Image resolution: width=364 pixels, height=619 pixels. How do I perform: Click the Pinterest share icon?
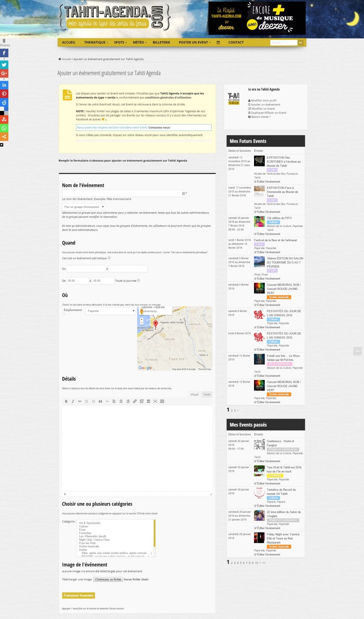[x=4, y=94]
